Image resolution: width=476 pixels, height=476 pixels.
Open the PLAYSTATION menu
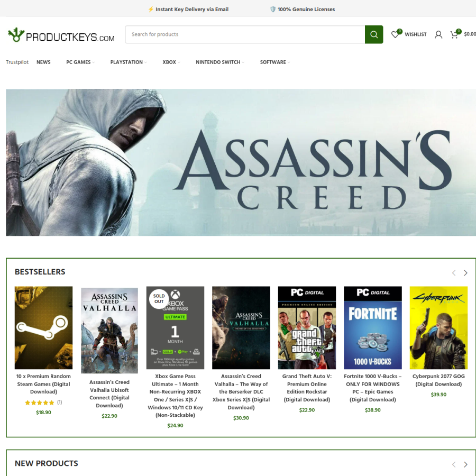pyautogui.click(x=126, y=62)
